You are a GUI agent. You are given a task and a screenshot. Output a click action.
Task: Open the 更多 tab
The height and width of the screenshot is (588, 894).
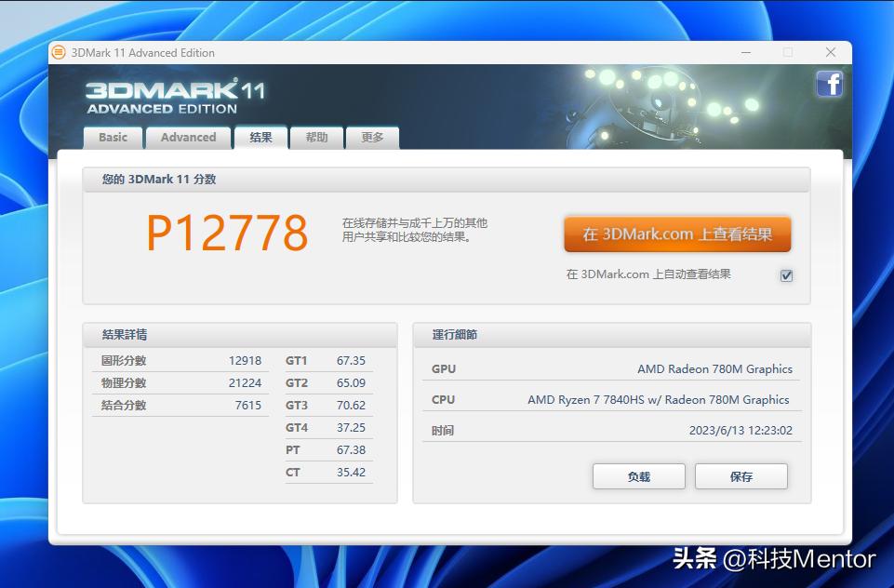coord(372,138)
